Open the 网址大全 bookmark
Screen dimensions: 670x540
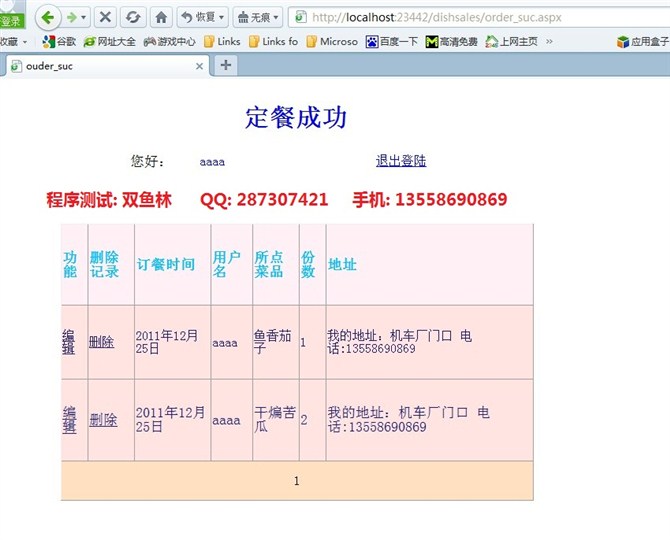(110, 42)
